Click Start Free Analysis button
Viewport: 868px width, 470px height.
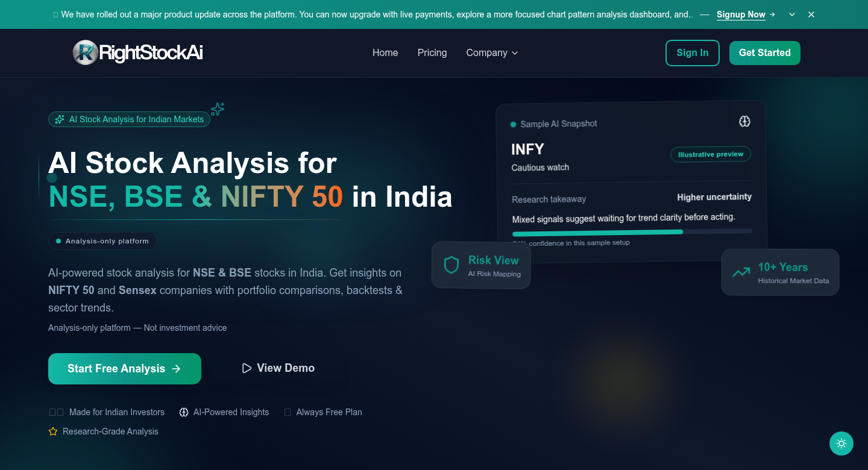pyautogui.click(x=125, y=369)
